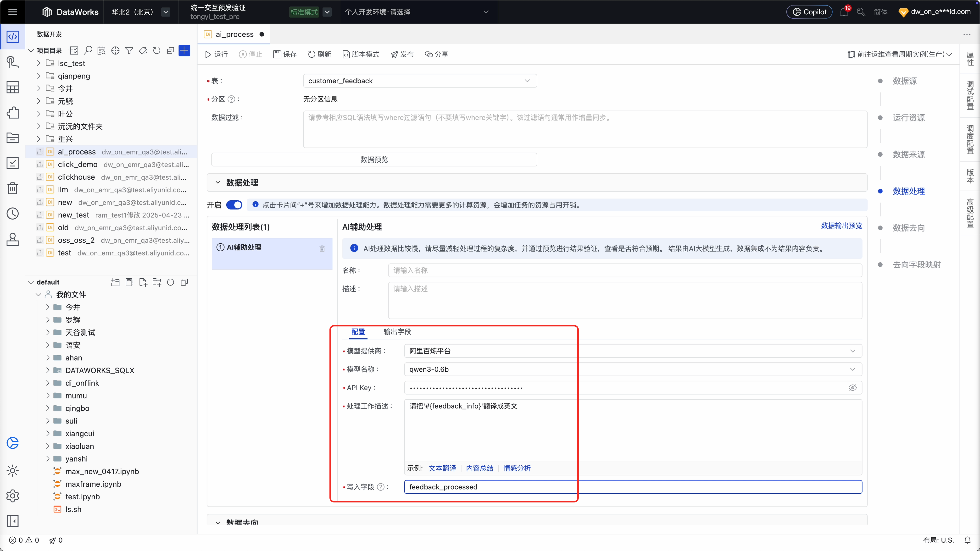Click the blue plus new-item icon

[x=184, y=50]
